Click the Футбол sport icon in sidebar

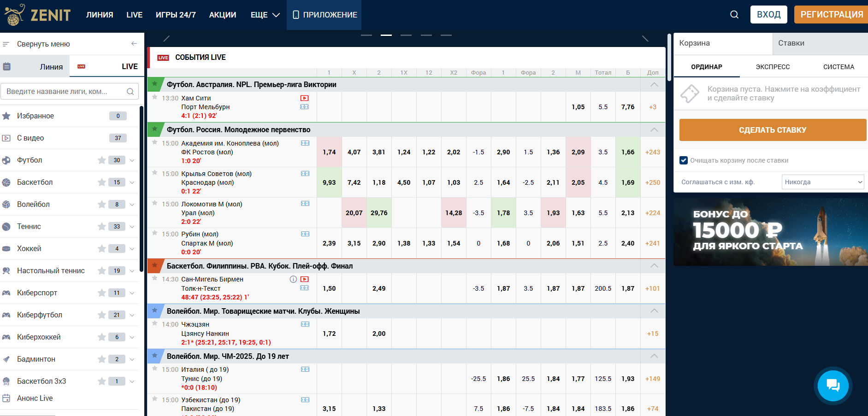(x=6, y=160)
